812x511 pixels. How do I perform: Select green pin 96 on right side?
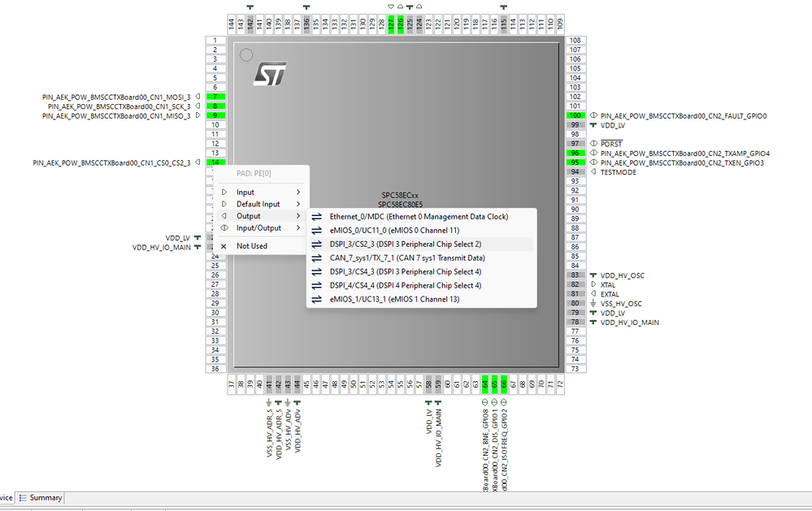tap(575, 154)
